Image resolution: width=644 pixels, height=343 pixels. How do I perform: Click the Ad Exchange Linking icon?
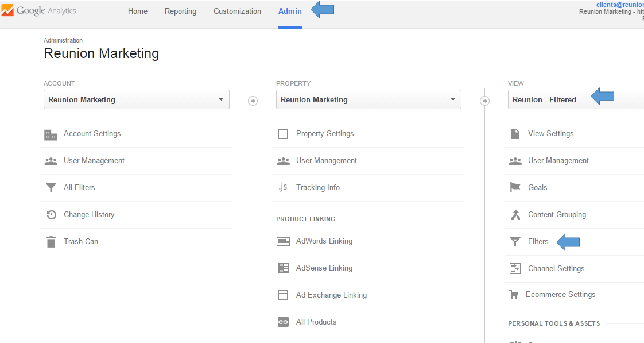pos(283,295)
